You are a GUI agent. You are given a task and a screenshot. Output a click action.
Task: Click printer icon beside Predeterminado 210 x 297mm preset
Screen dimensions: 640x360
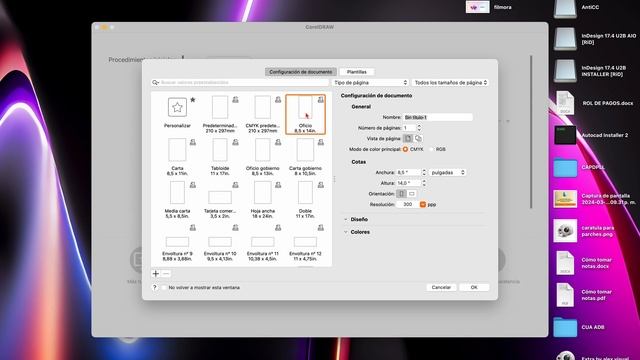[x=236, y=100]
